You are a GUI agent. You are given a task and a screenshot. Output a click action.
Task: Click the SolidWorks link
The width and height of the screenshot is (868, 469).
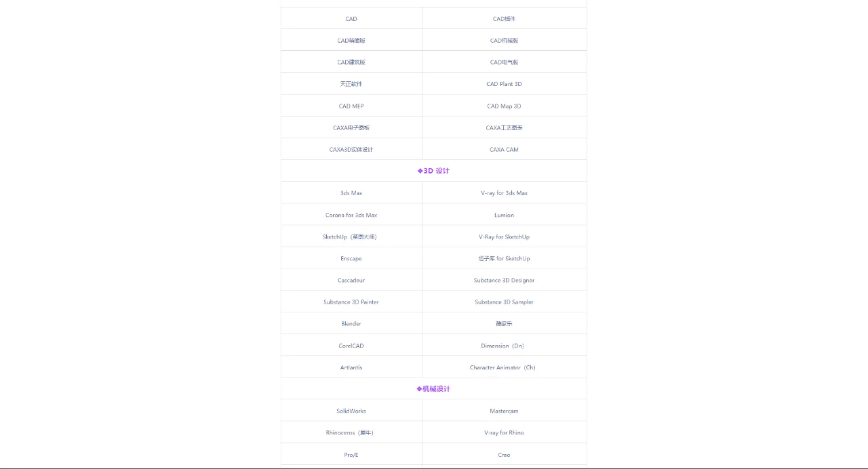351,411
